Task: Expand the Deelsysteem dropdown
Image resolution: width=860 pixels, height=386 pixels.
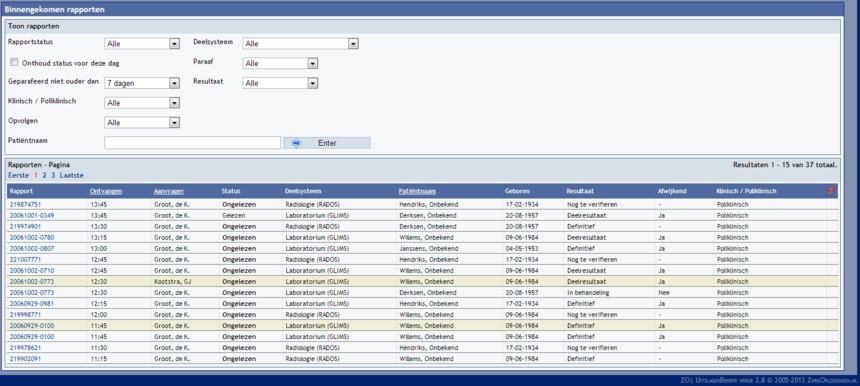Action: (x=301, y=44)
